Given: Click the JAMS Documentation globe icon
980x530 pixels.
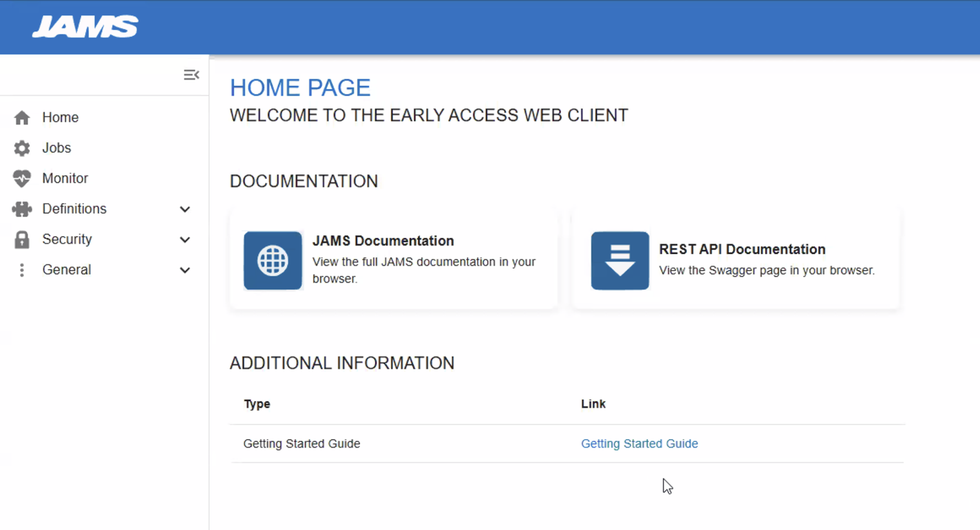Looking at the screenshot, I should click(x=273, y=261).
